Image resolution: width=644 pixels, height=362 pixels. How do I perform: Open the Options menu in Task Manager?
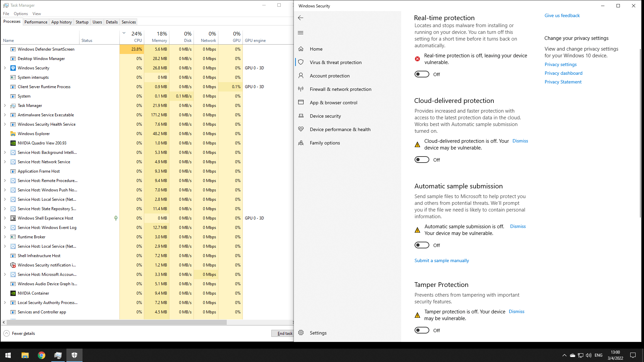[20, 14]
